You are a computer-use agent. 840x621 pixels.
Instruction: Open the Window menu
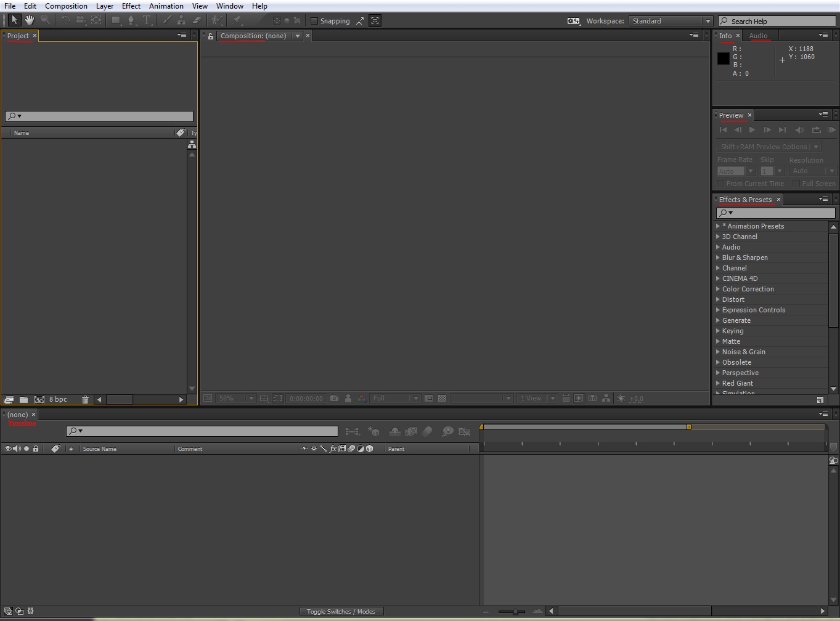pyautogui.click(x=230, y=6)
